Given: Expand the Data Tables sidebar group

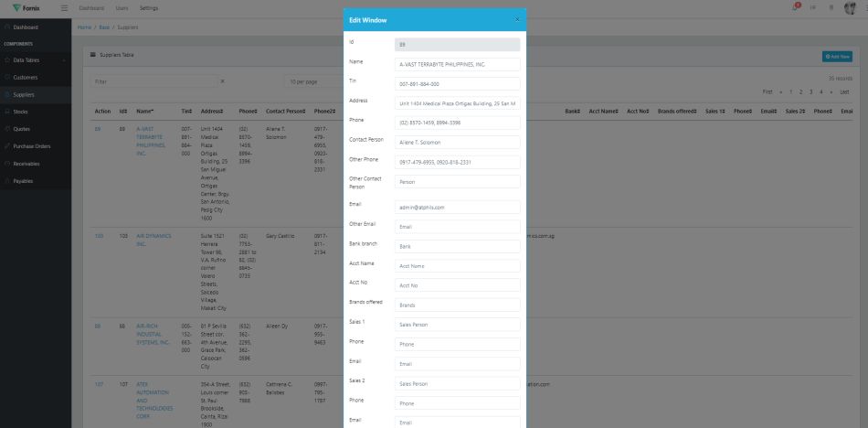Looking at the screenshot, I should click(x=33, y=60).
